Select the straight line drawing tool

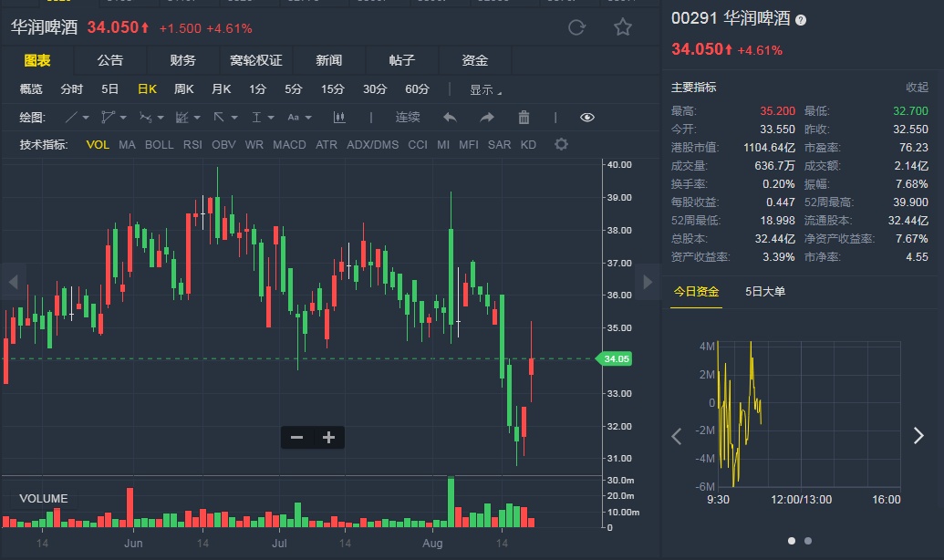tap(71, 118)
